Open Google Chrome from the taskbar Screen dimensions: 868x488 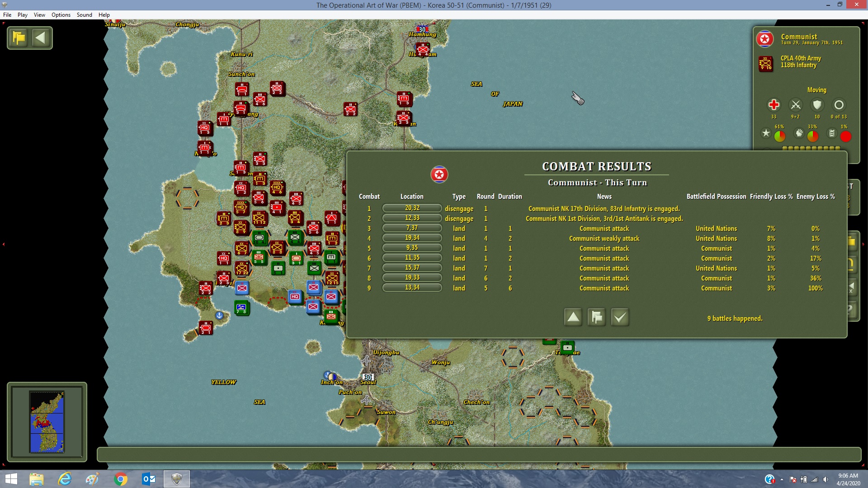(121, 479)
